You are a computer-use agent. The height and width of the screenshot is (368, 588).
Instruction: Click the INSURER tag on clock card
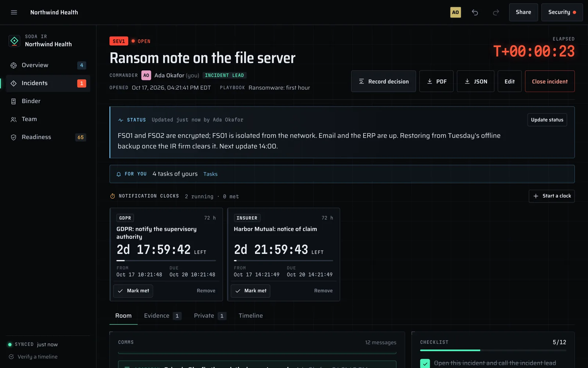247,218
